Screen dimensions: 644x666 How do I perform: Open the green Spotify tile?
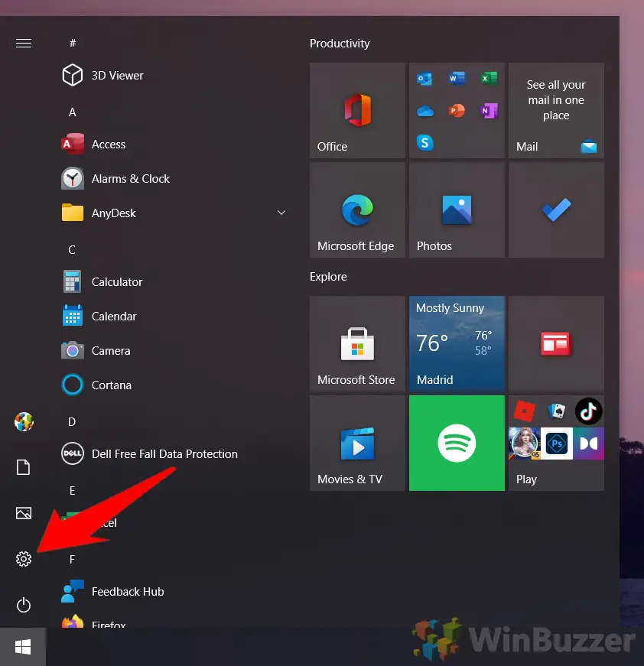[457, 443]
